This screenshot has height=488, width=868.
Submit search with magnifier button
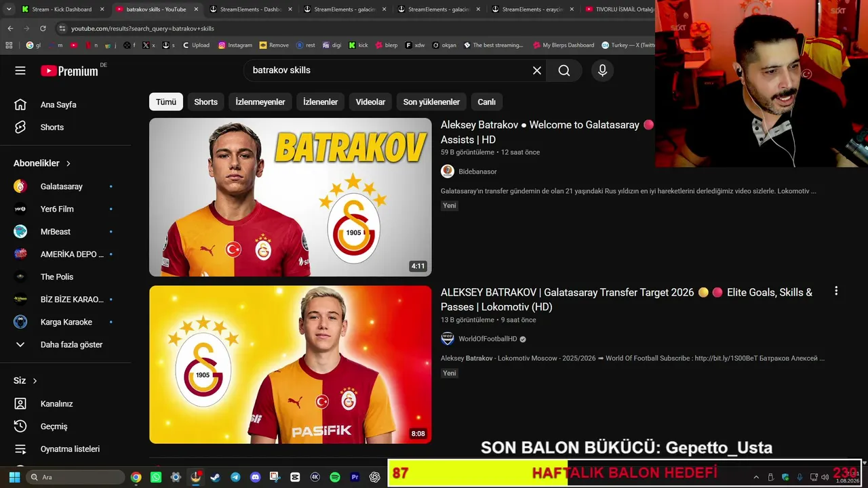coord(564,70)
